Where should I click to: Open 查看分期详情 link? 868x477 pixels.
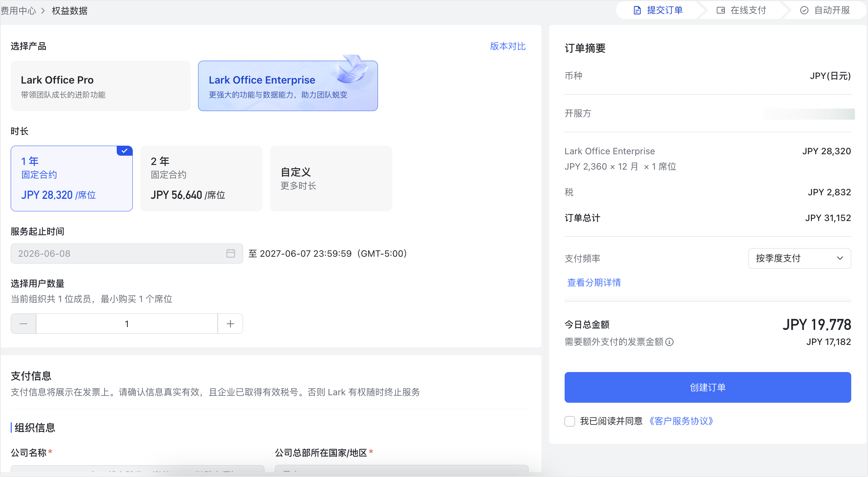594,283
